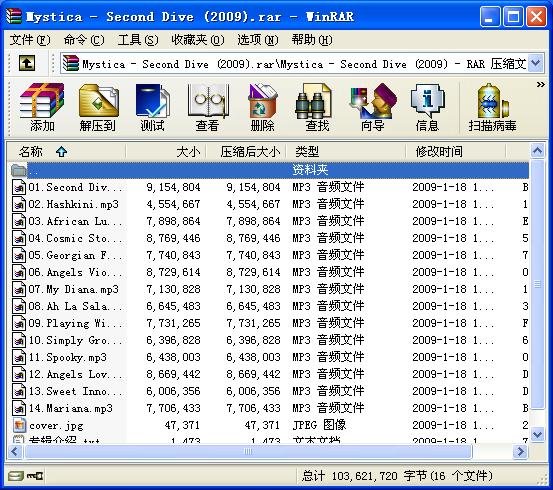Click size value 9,154,804 in 大小 column
Viewport: 553px width, 490px height.
tap(173, 187)
